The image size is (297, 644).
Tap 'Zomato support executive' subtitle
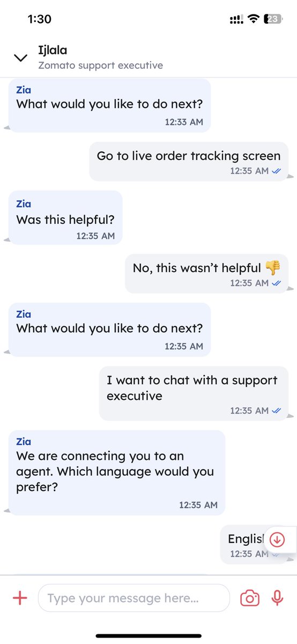pos(101,65)
